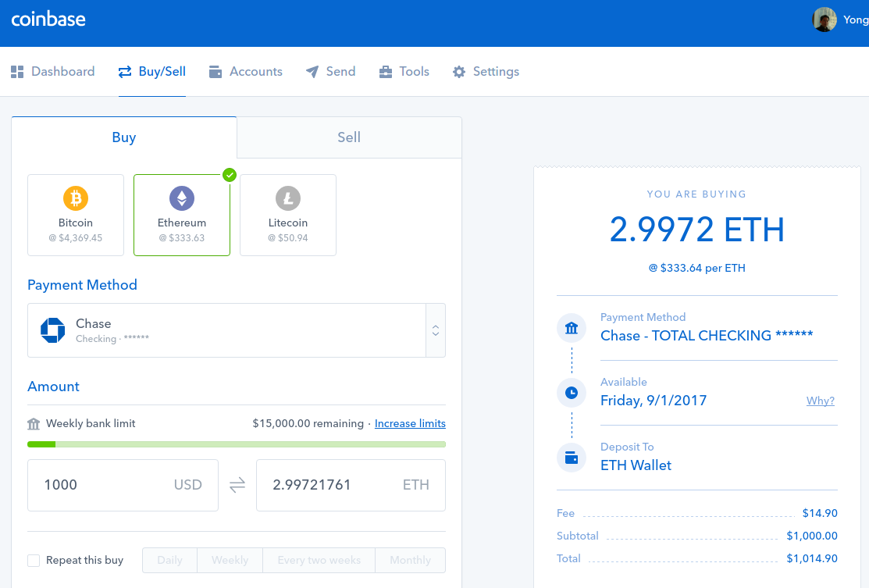Click the Chase bank logo
This screenshot has width=869, height=588.
[x=52, y=330]
